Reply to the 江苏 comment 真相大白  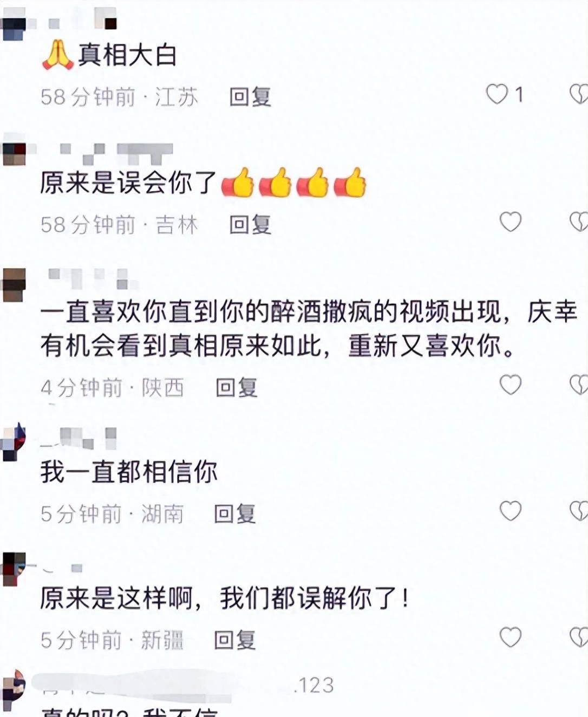click(x=250, y=97)
